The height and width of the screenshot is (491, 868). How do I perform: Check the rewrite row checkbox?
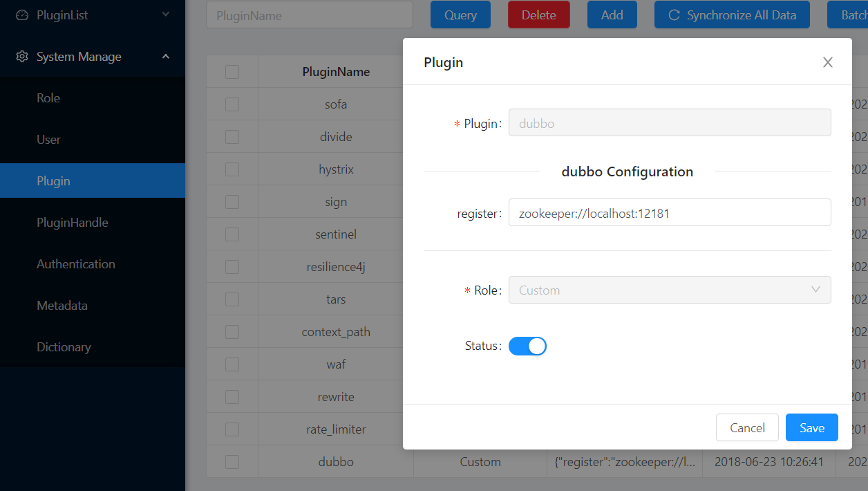tap(232, 397)
